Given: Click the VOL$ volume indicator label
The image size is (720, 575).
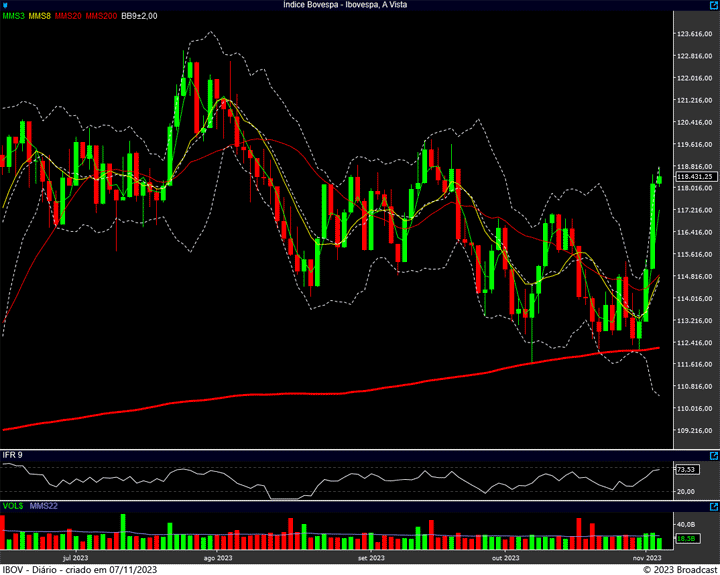Looking at the screenshot, I should 12,506.
